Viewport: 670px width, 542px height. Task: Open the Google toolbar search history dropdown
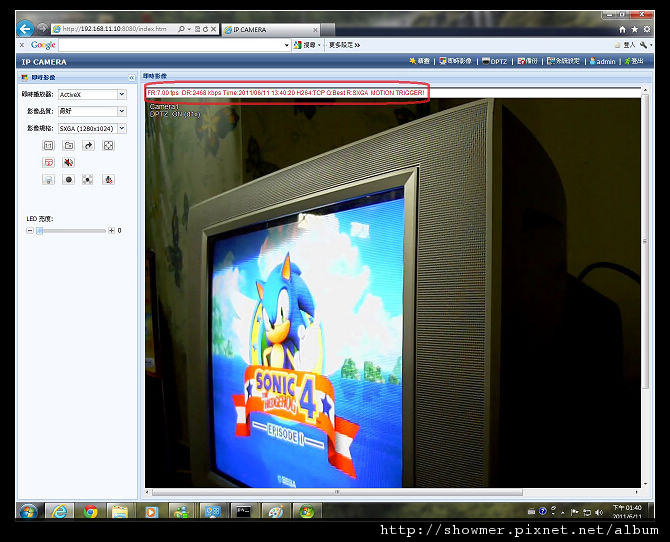coord(287,45)
